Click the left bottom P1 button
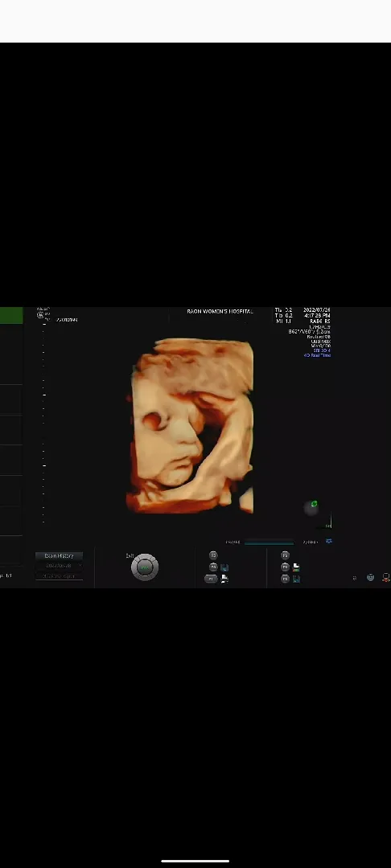 click(211, 579)
